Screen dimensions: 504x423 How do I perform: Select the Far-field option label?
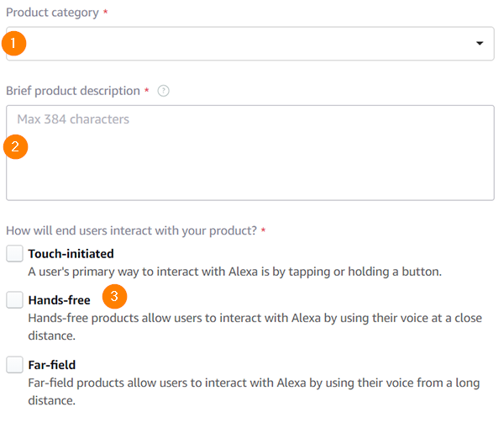pos(52,365)
